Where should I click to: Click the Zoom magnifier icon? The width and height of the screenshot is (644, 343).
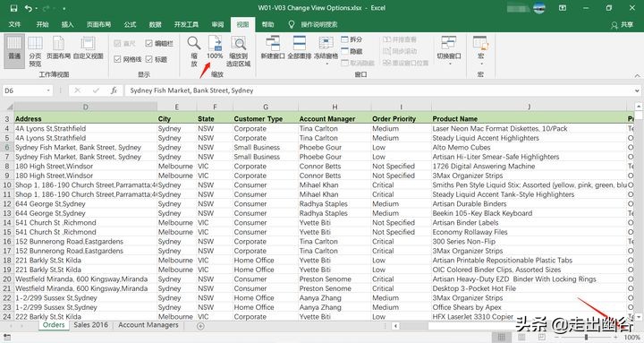point(194,43)
